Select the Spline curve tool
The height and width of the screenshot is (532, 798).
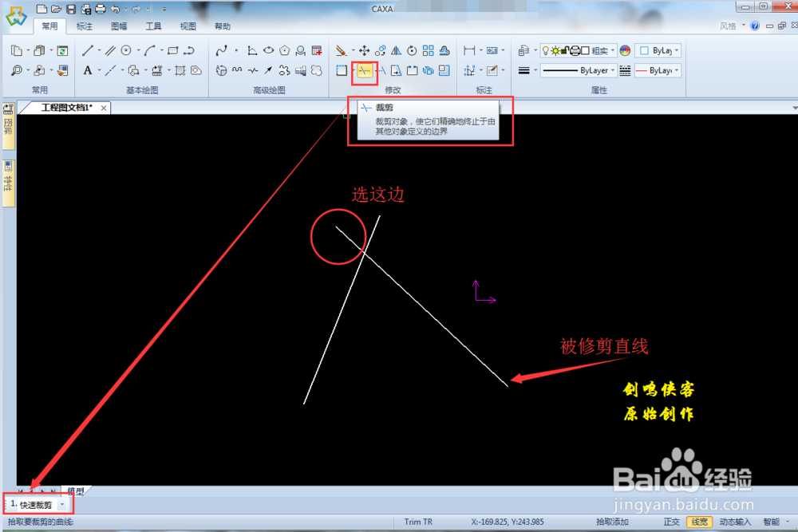221,50
